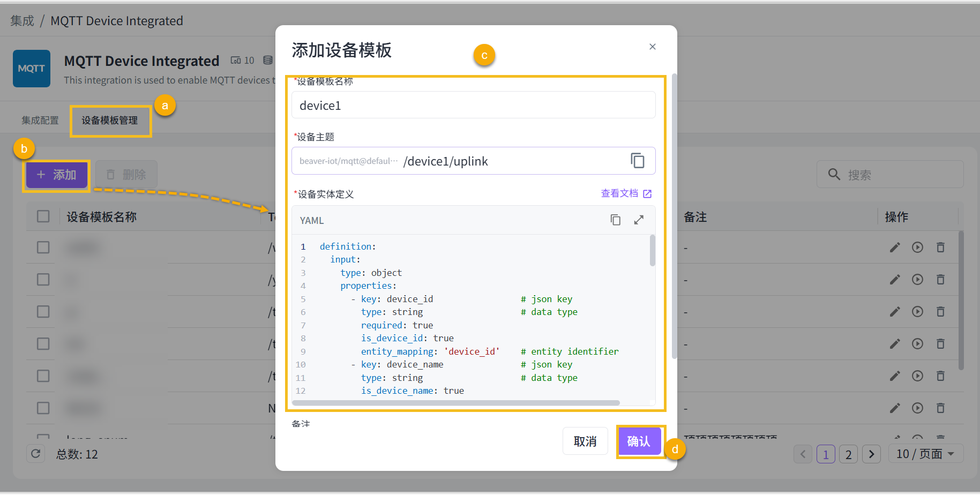Check the first table row checkbox
980x495 pixels.
pyautogui.click(x=43, y=247)
